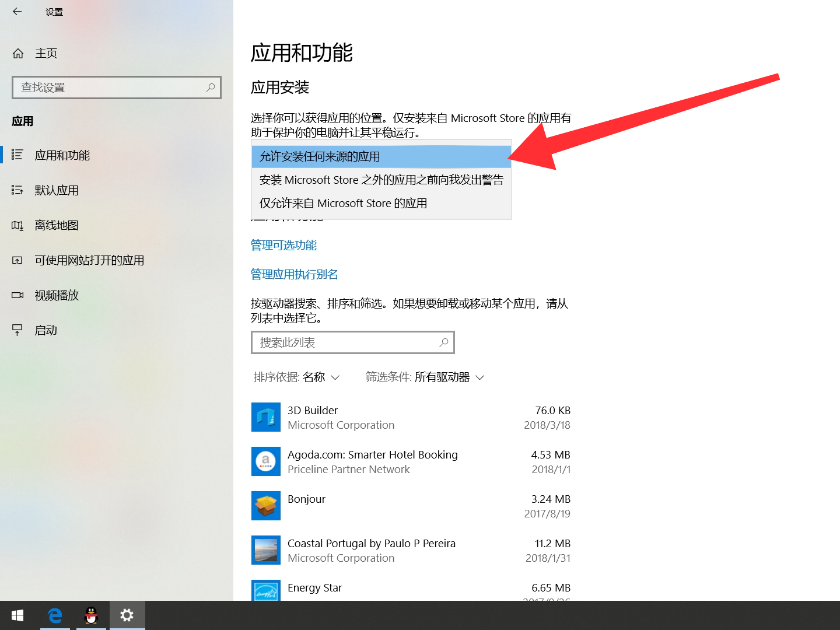Open the 主页 home icon
Viewport: 840px width, 630px height.
18,54
